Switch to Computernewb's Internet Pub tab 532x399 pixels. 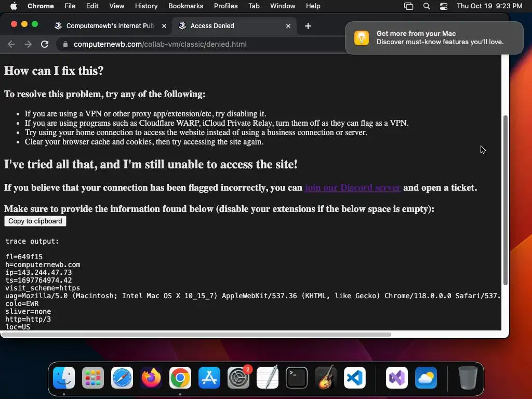point(110,26)
